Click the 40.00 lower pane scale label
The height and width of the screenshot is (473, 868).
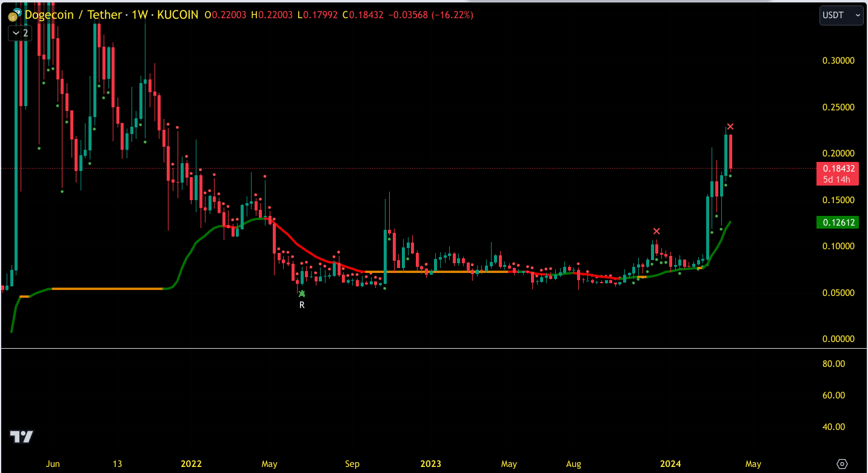(x=833, y=427)
